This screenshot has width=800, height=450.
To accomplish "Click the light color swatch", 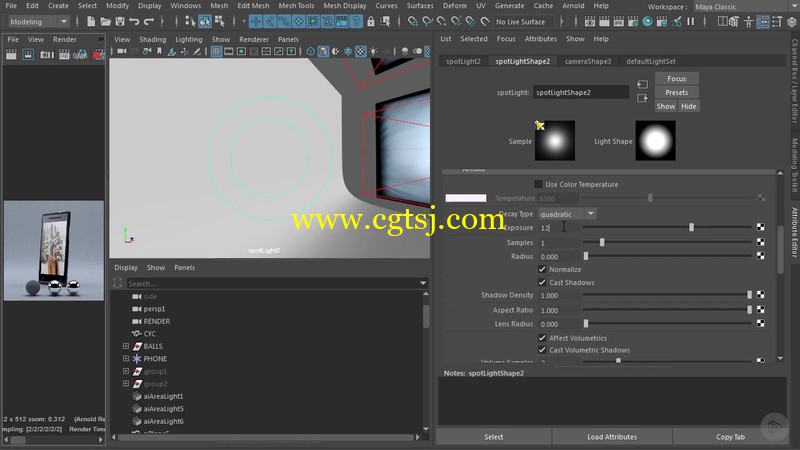I will click(466, 198).
